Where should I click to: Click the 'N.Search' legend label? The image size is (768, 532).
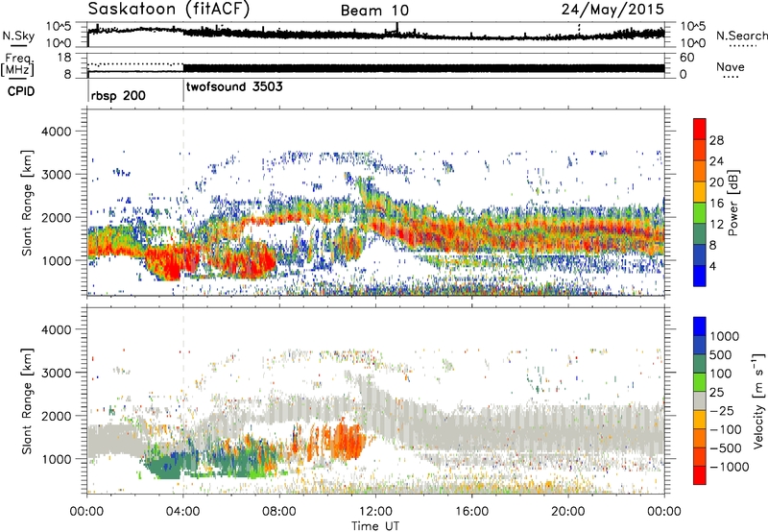point(741,36)
